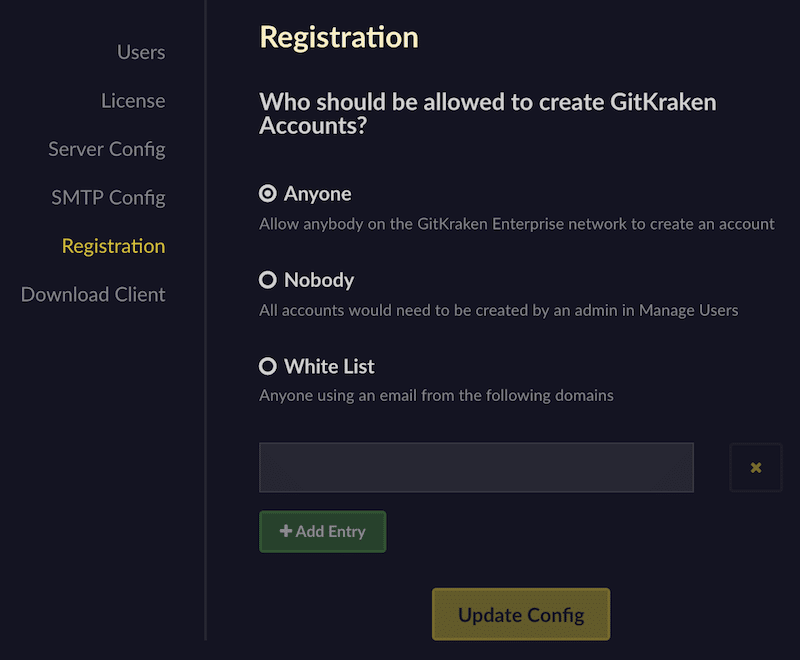Open the Download Client page

(x=93, y=295)
